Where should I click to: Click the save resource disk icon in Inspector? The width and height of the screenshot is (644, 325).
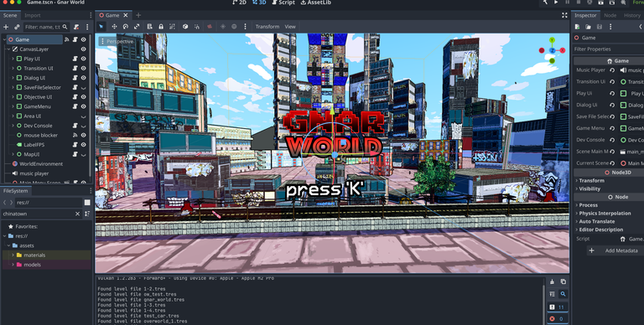coord(600,27)
